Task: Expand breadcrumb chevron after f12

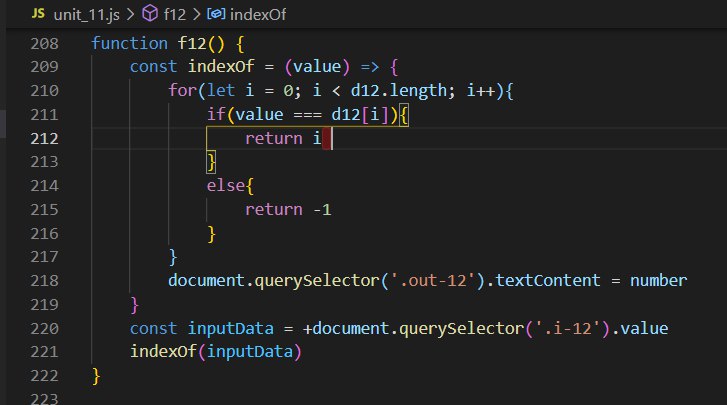Action: tap(197, 14)
